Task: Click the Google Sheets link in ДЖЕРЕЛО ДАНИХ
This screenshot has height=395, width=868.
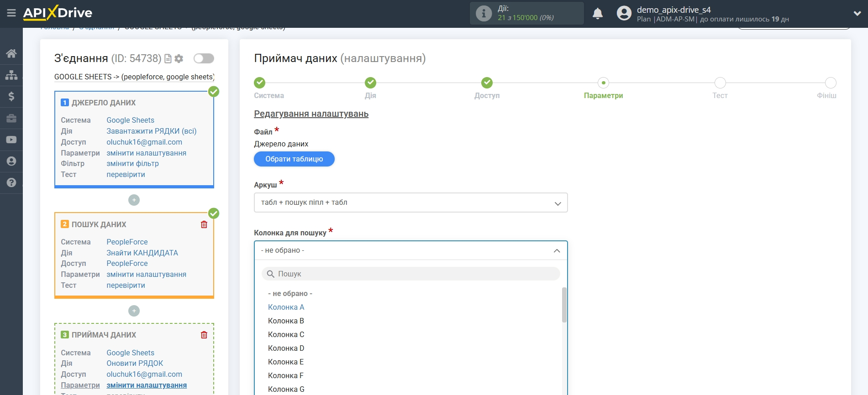Action: click(x=130, y=120)
